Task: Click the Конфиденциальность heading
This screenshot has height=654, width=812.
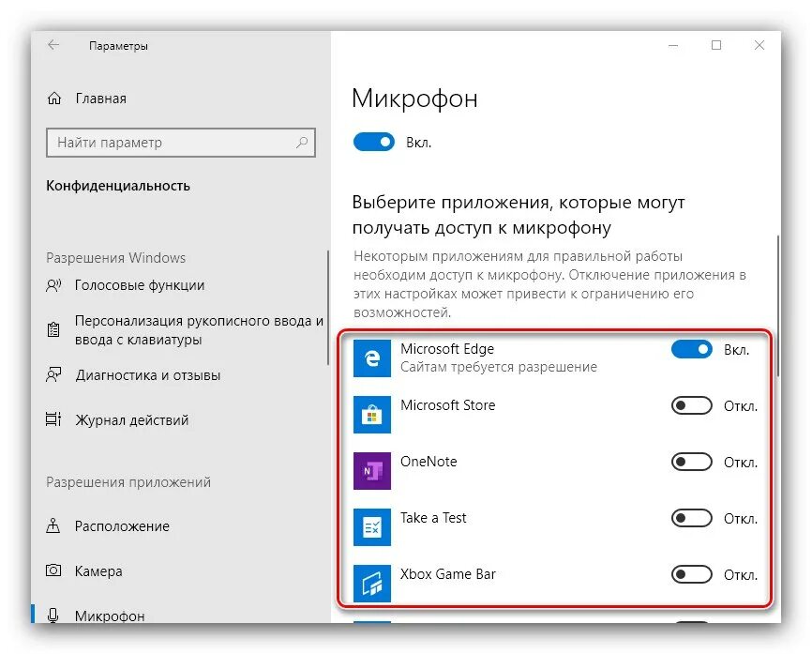Action: click(x=118, y=186)
